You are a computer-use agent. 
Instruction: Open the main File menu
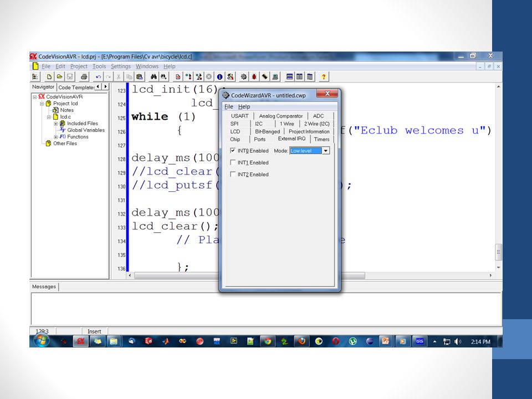(x=46, y=66)
